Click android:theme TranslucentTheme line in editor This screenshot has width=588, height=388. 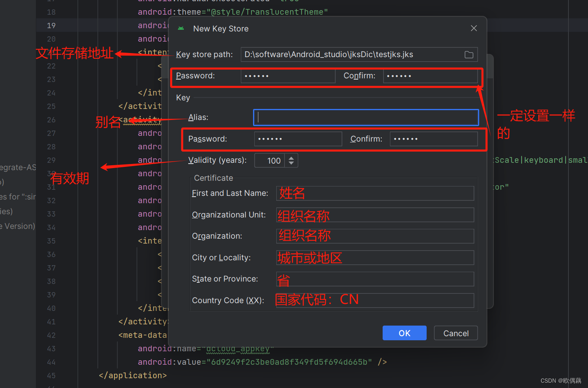(233, 12)
